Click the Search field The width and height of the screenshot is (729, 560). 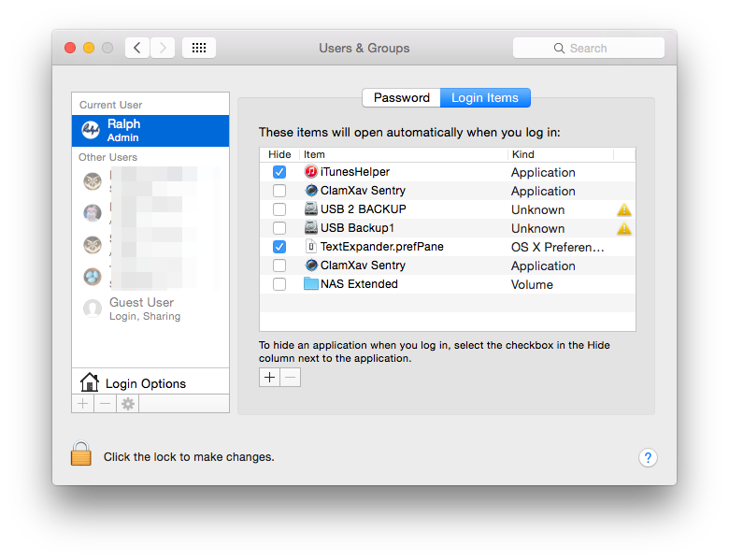pos(589,48)
